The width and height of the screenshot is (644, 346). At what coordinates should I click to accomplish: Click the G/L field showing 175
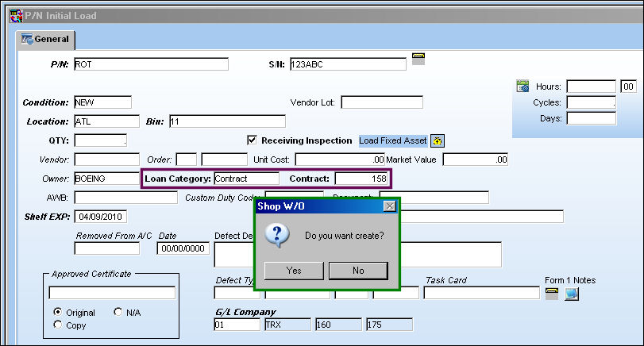click(x=390, y=325)
